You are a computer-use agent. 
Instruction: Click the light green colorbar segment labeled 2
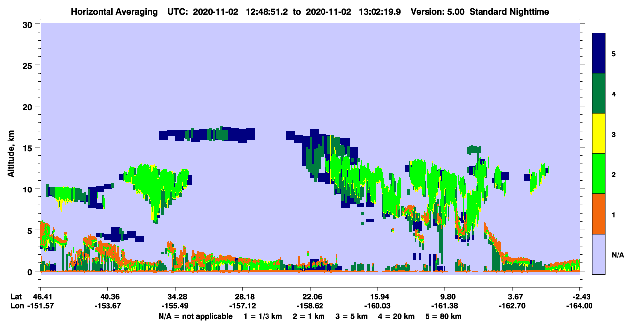[x=599, y=174]
